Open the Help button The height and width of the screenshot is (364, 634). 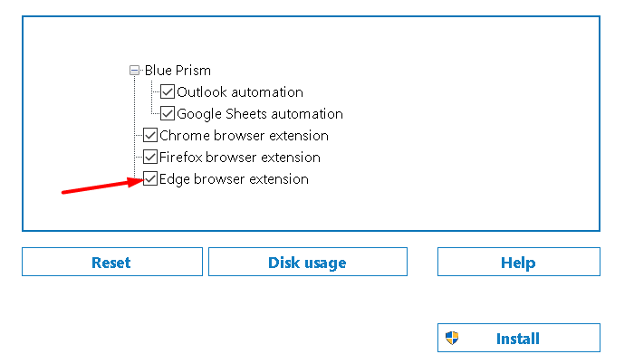pos(518,263)
